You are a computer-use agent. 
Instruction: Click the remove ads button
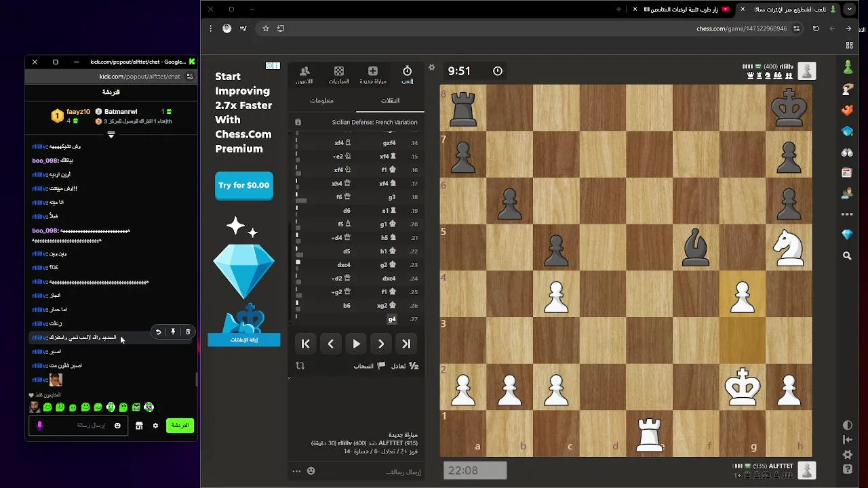244,340
